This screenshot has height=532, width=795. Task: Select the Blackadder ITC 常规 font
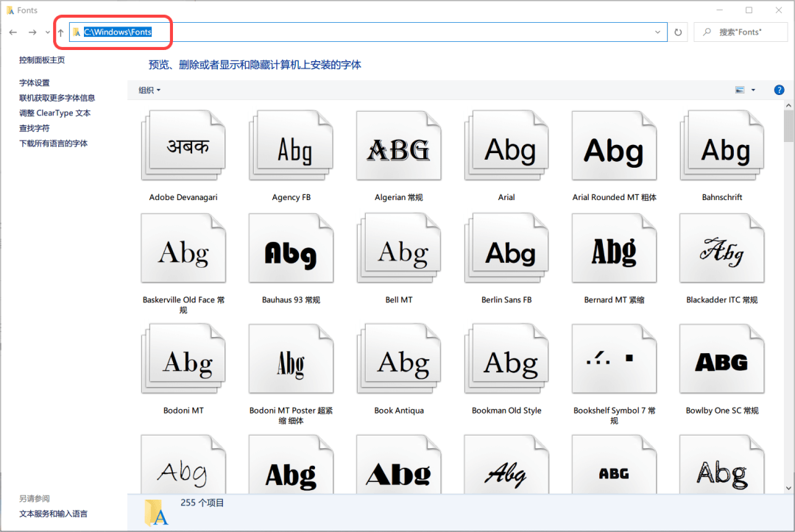722,248
